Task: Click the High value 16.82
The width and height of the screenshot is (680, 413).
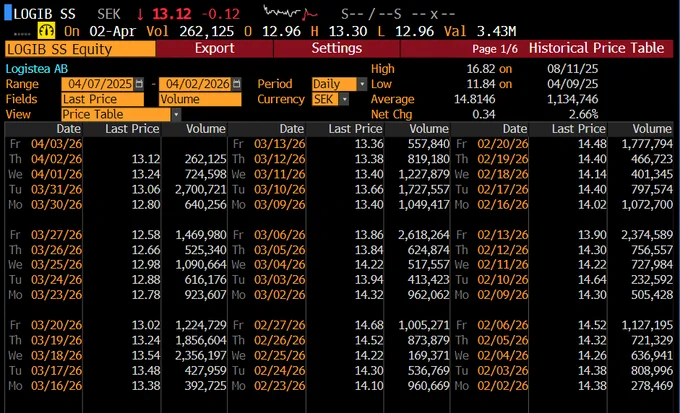Action: pos(481,69)
